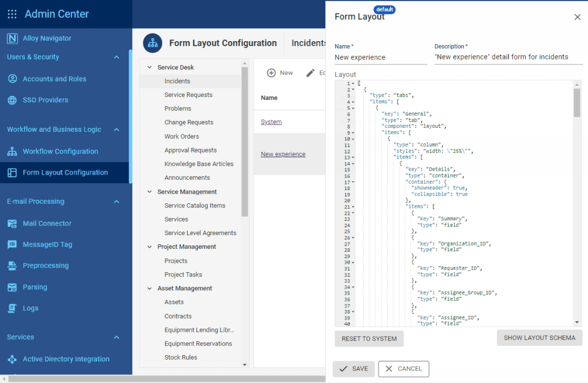Click the Alloy Navigator logo icon
Viewport: 588px width, 383px height.
[12, 38]
